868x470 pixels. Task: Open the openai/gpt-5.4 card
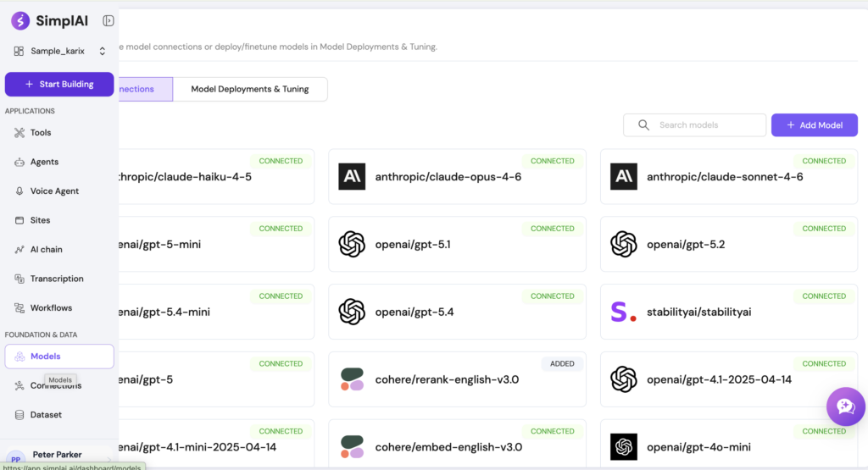457,312
